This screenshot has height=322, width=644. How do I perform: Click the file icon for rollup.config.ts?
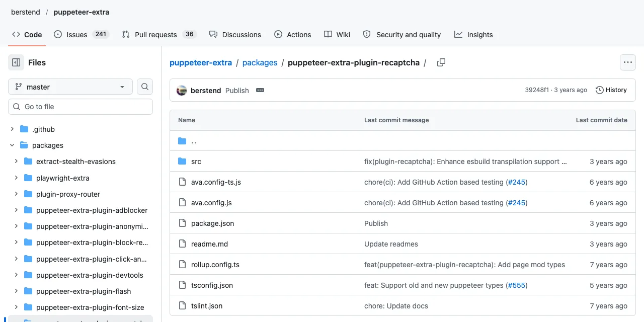point(182,265)
